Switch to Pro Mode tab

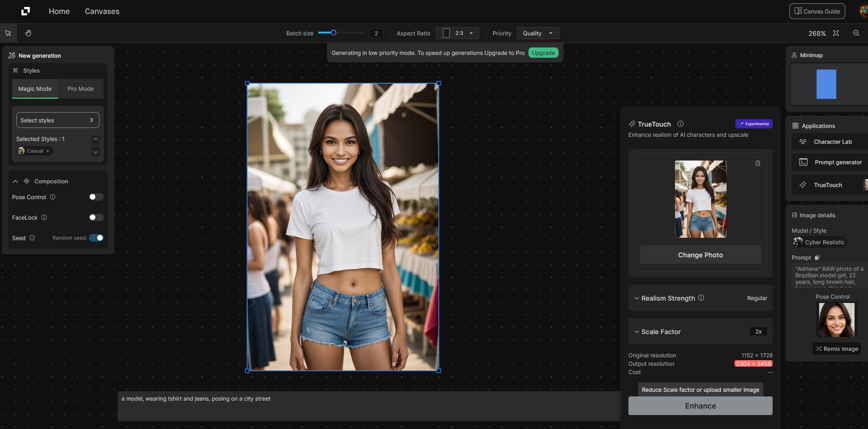click(80, 89)
